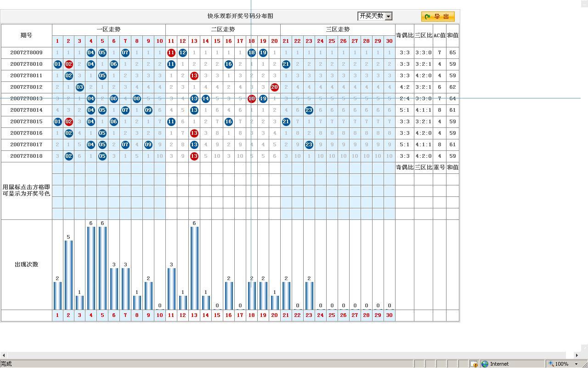Open the 开奖天数 dropdown

click(x=375, y=16)
